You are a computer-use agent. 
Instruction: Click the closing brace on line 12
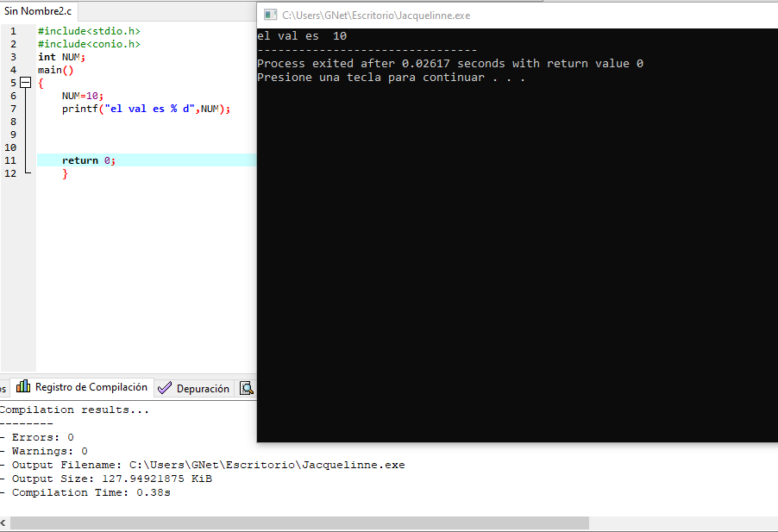pyautogui.click(x=65, y=173)
